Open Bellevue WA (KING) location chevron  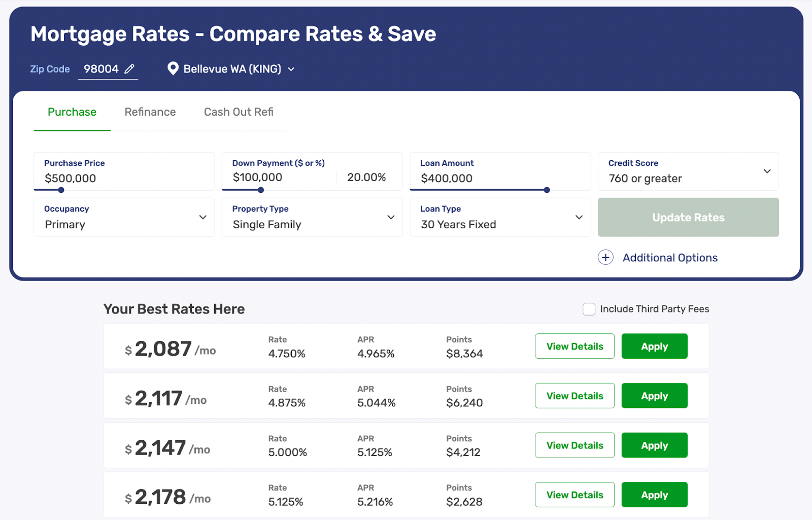tap(291, 70)
